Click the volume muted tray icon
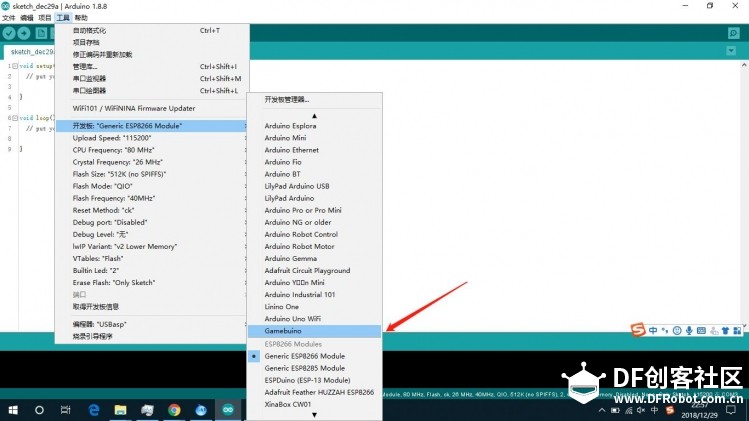This screenshot has height=421, width=749. [641, 410]
